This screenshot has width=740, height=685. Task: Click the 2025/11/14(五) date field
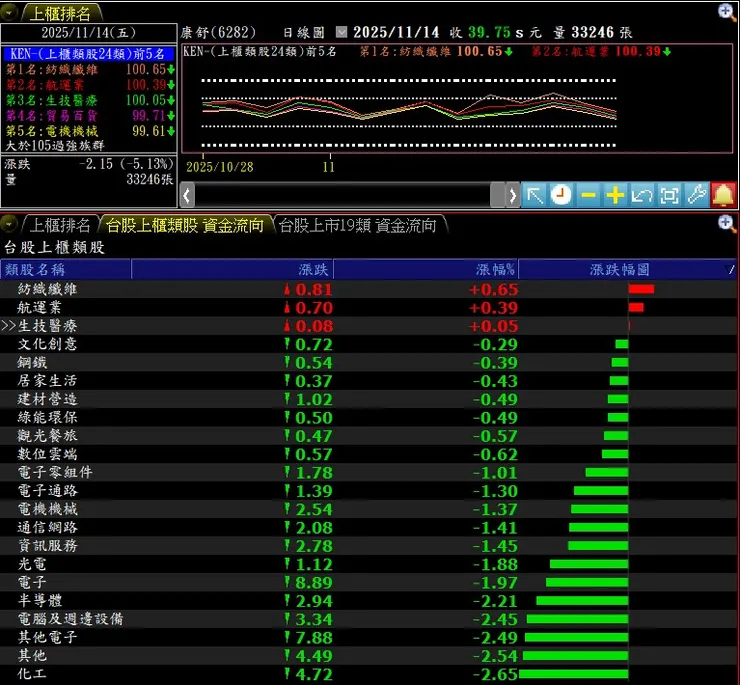click(89, 33)
